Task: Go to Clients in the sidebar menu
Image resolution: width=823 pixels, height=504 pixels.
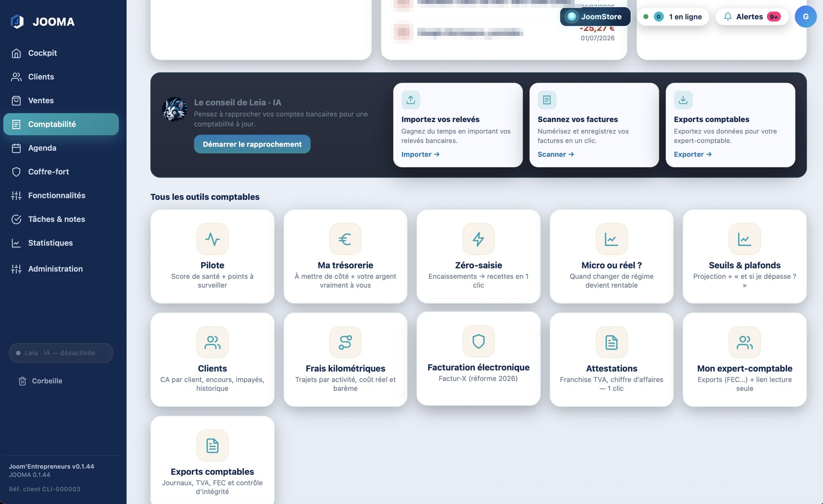Action: (x=61, y=77)
